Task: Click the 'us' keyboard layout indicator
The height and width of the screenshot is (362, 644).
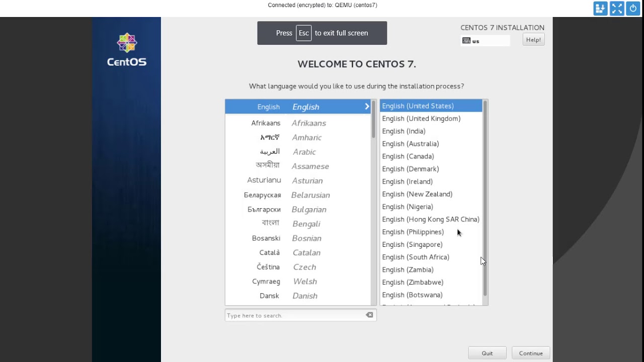Action: point(485,41)
